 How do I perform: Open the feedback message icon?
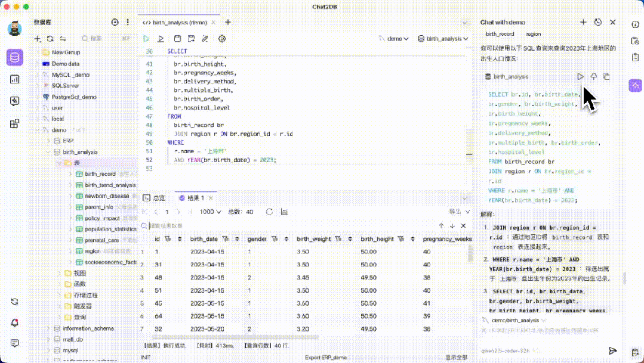pyautogui.click(x=15, y=343)
